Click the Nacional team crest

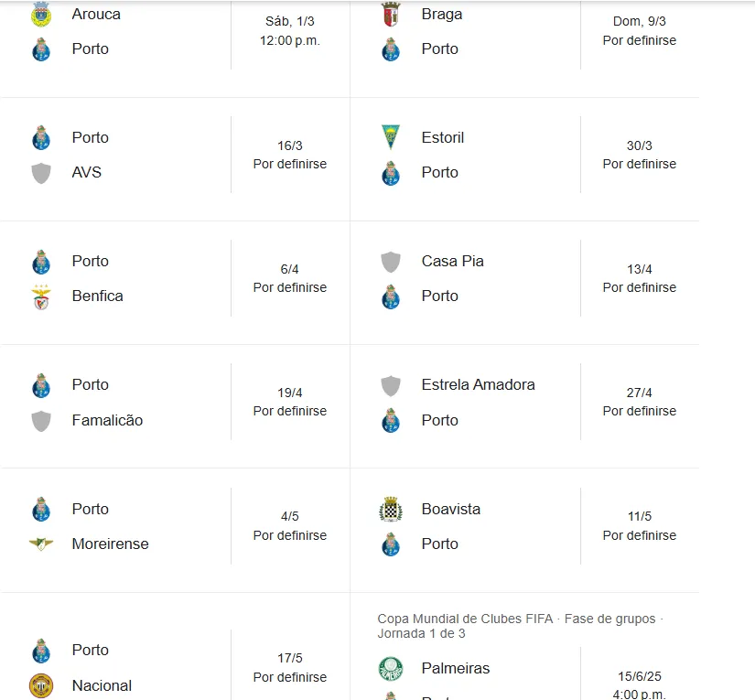(x=40, y=685)
